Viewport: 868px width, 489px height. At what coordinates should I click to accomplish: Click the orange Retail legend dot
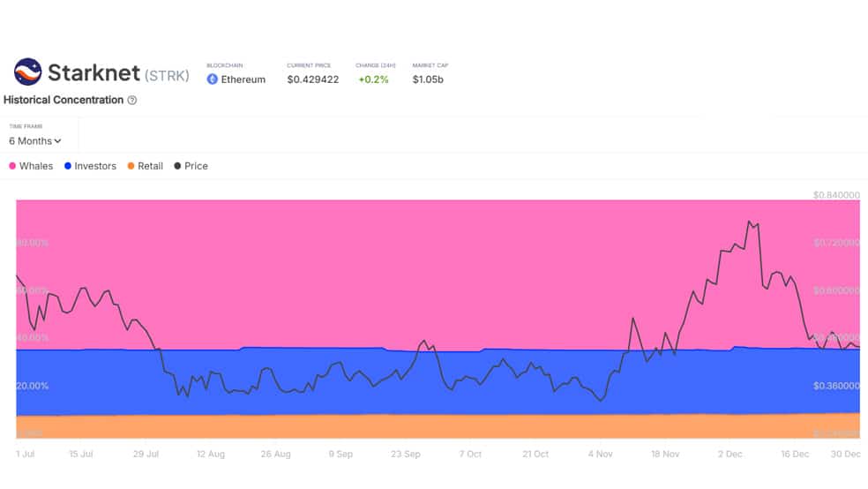pyautogui.click(x=131, y=166)
